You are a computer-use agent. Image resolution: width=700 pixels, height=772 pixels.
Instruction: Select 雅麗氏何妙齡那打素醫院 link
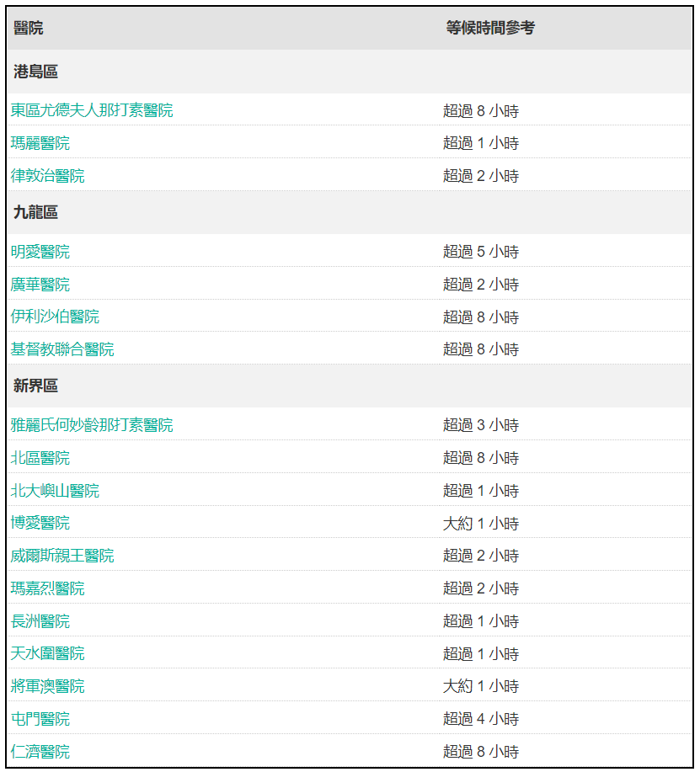coord(92,425)
